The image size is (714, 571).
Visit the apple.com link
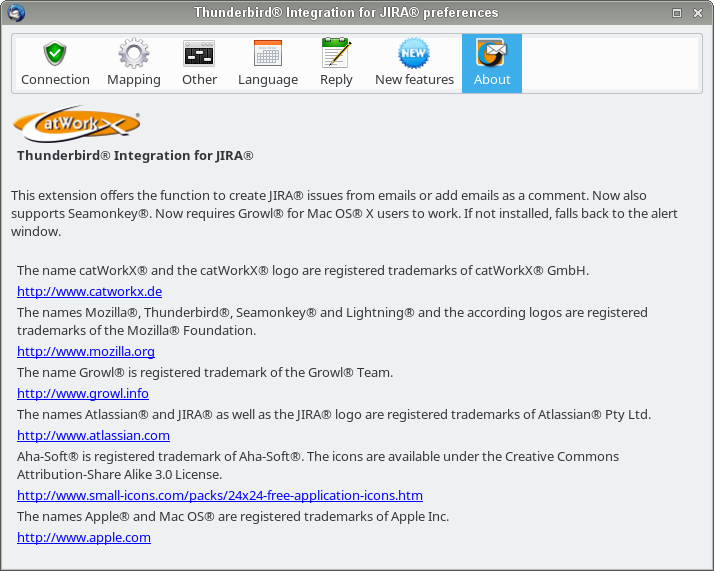click(84, 537)
